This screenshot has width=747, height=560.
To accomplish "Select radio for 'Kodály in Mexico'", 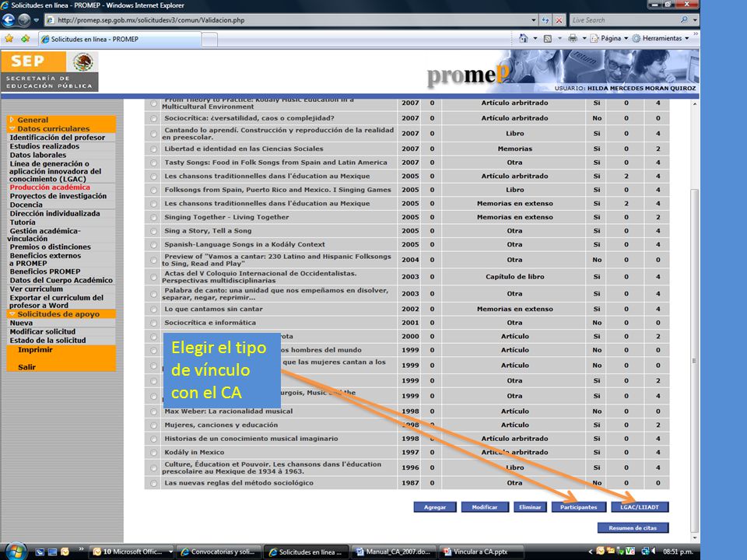I will [153, 453].
